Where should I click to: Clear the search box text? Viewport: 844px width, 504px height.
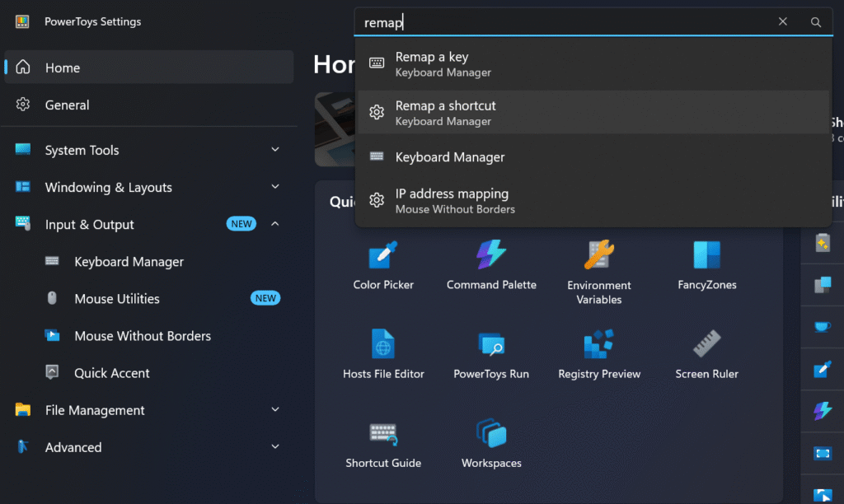tap(783, 22)
